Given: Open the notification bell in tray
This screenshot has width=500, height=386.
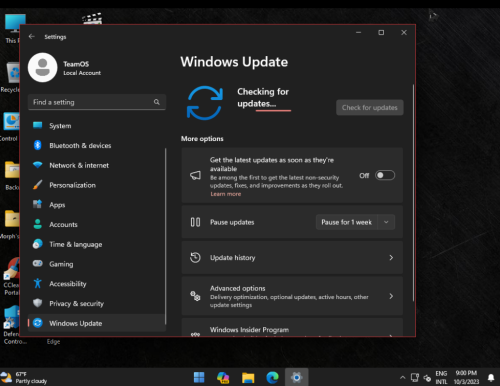Looking at the screenshot, I should pos(491,377).
